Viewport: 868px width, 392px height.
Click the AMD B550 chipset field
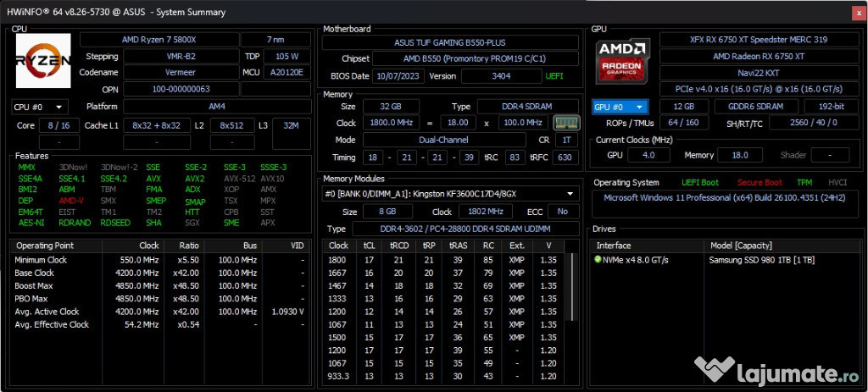(475, 59)
